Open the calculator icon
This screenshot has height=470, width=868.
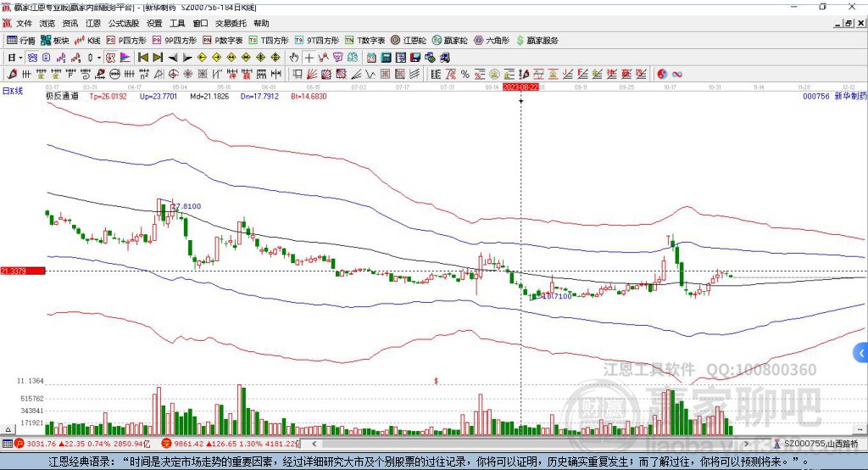[386, 58]
